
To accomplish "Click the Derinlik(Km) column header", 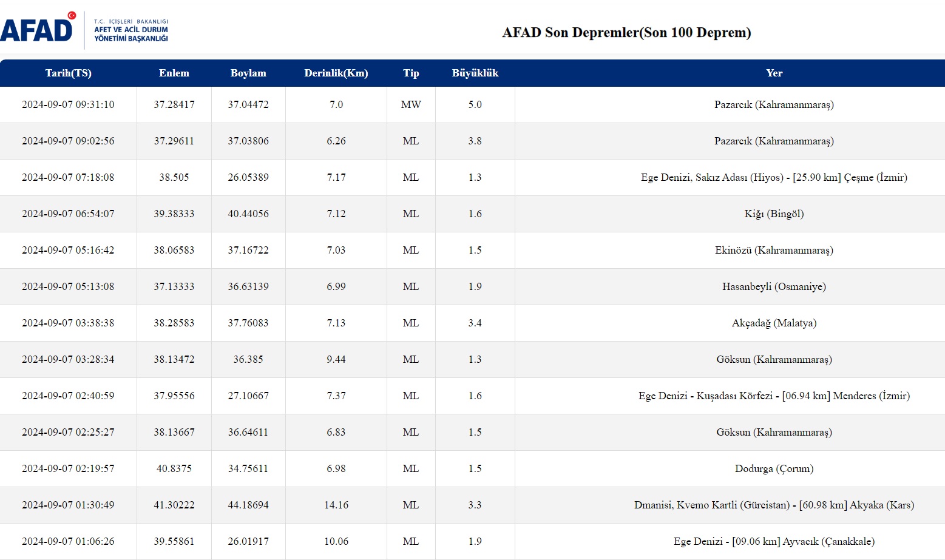I will [336, 73].
